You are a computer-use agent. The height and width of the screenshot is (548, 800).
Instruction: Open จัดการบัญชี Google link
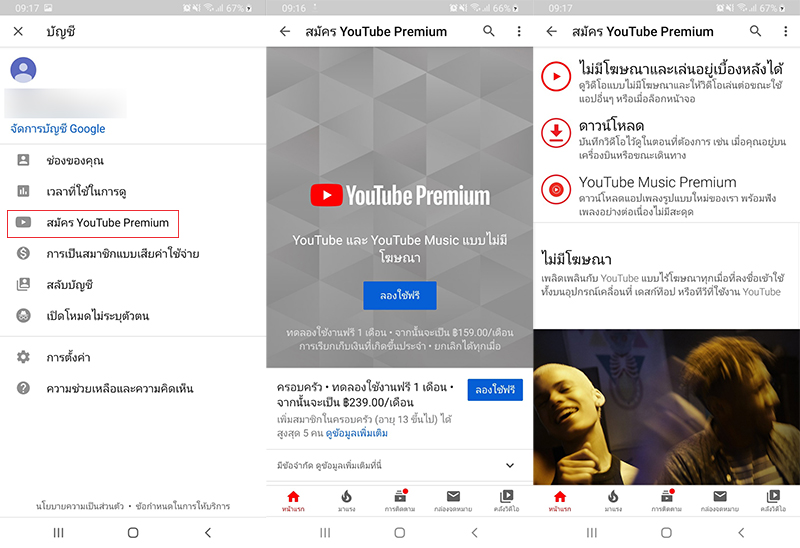click(57, 129)
